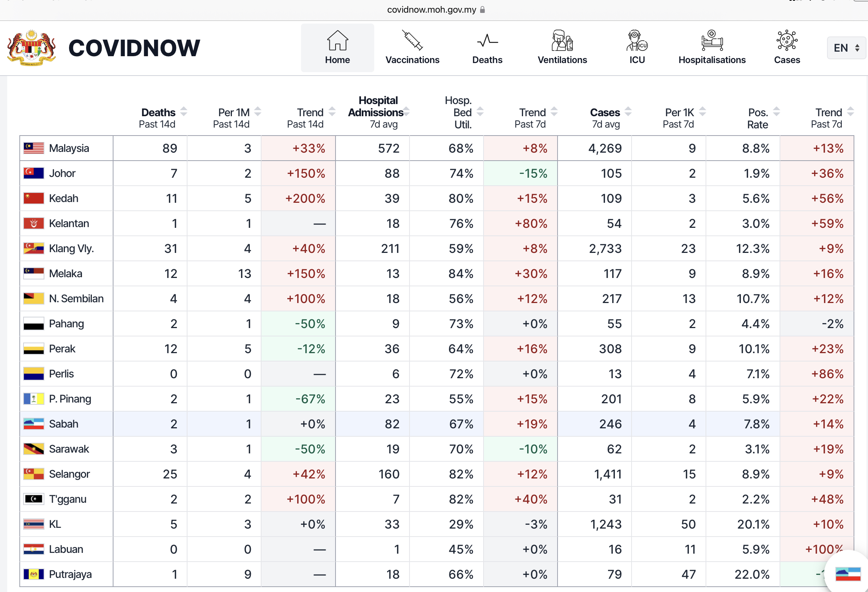The width and height of the screenshot is (868, 592).
Task: Click the COVIDNOW title text
Action: tap(134, 48)
